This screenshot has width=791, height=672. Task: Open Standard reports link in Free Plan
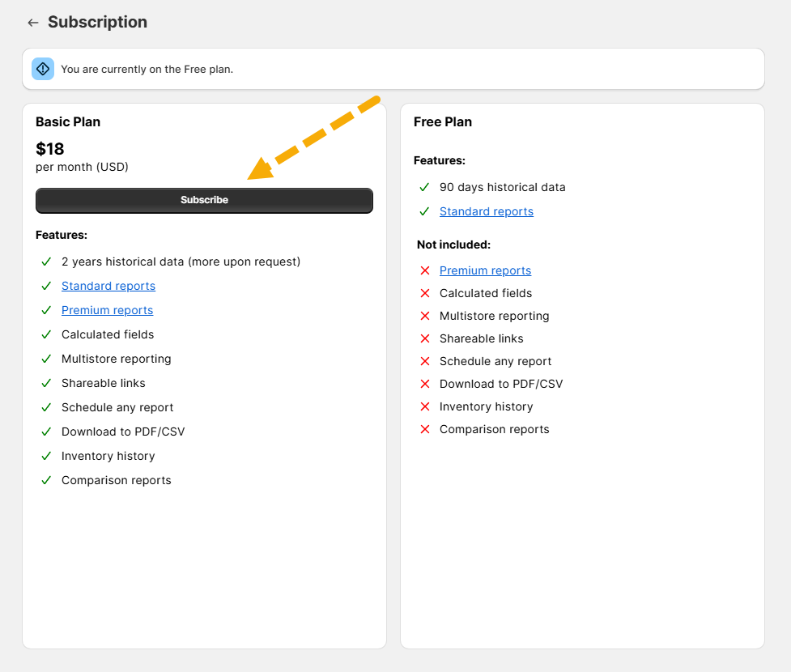[x=487, y=211]
